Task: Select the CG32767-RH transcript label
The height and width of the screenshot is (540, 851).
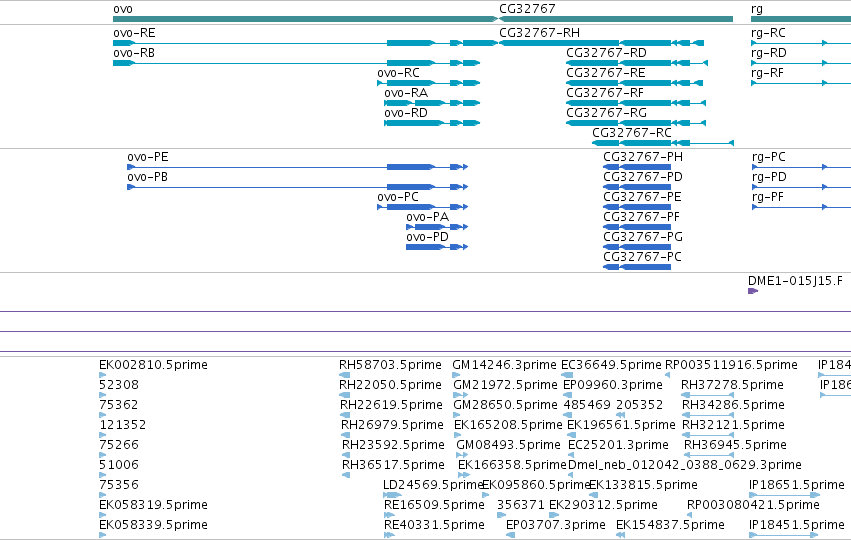Action: (539, 33)
